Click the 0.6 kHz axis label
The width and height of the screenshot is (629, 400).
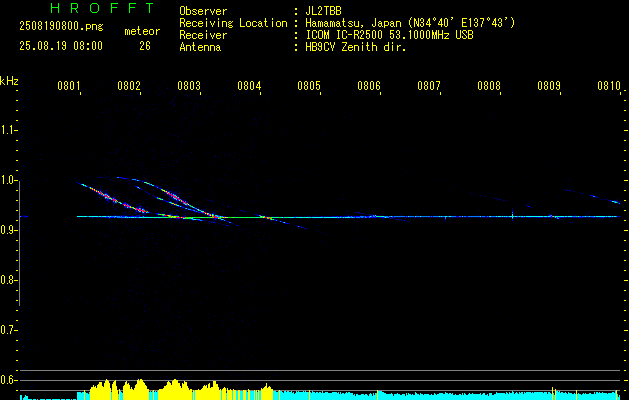pos(8,380)
